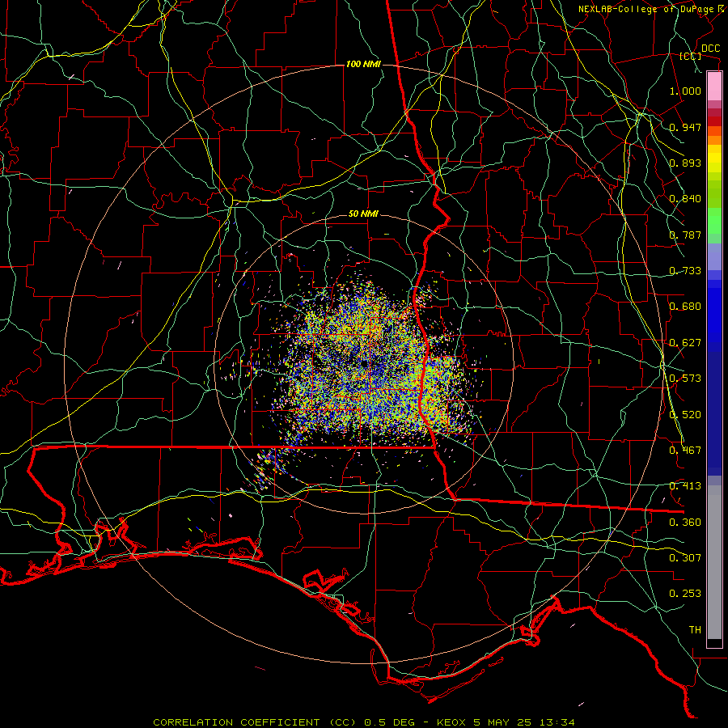Image resolution: width=728 pixels, height=728 pixels.
Task: Click the 0.840 color scale value
Action: coord(685,199)
